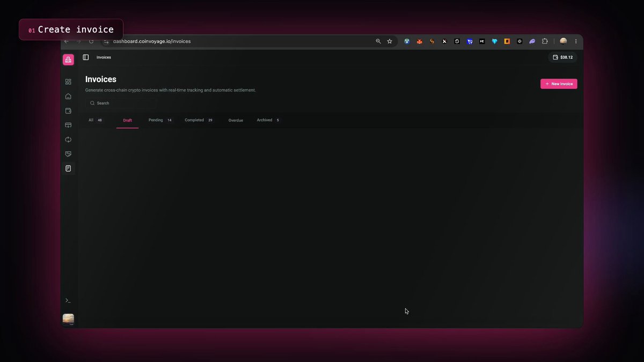The width and height of the screenshot is (644, 362).
Task: Open the swap arrows icon in sidebar
Action: pyautogui.click(x=68, y=139)
